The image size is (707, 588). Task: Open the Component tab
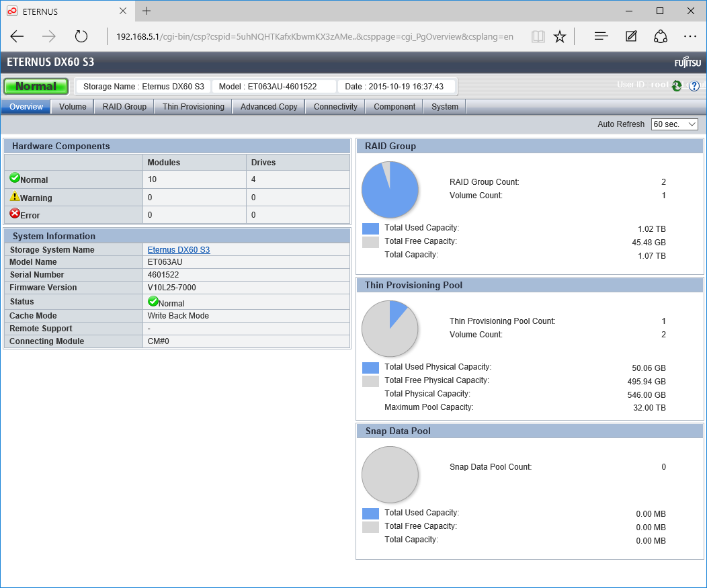[x=394, y=107]
